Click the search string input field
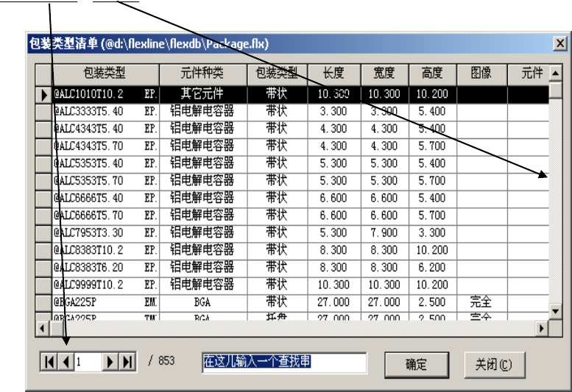 (284, 362)
